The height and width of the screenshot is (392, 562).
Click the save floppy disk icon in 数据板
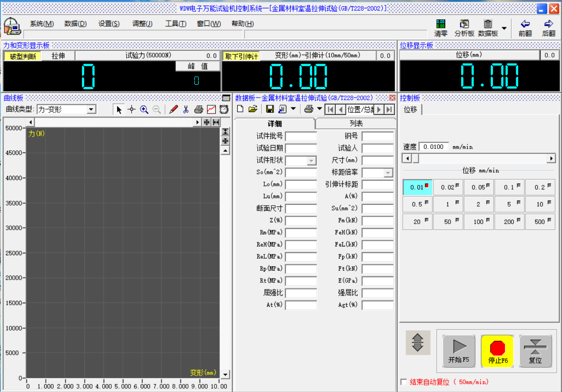click(270, 109)
